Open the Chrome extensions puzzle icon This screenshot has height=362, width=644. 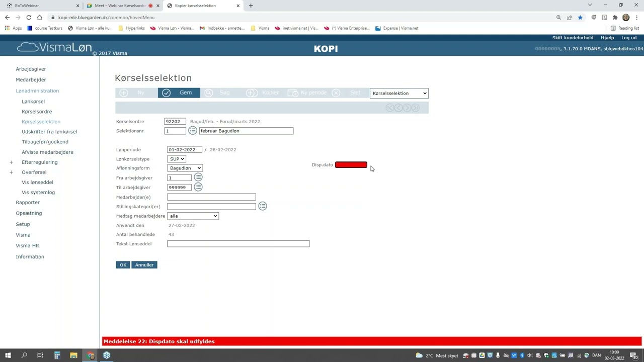point(615,17)
